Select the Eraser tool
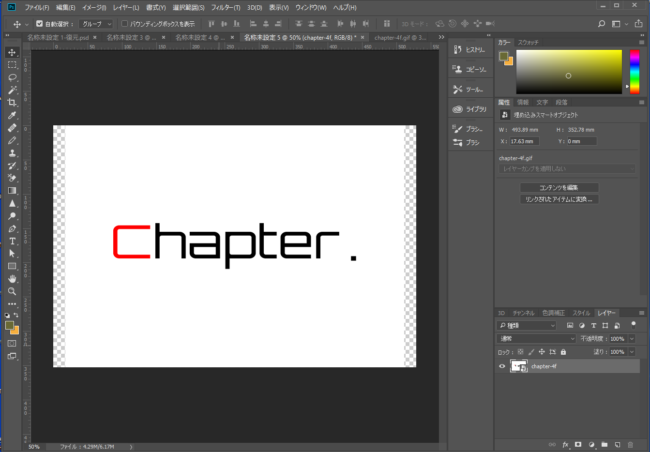650x452 pixels. tap(12, 178)
